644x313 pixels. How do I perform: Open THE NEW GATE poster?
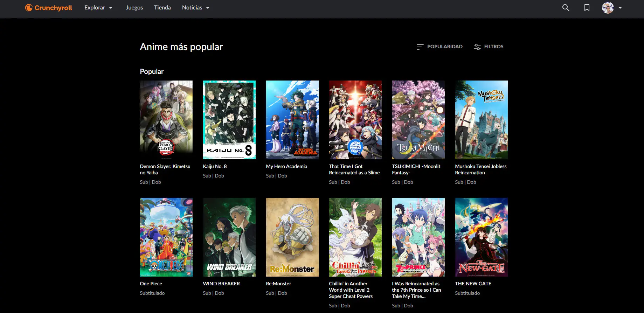click(482, 237)
